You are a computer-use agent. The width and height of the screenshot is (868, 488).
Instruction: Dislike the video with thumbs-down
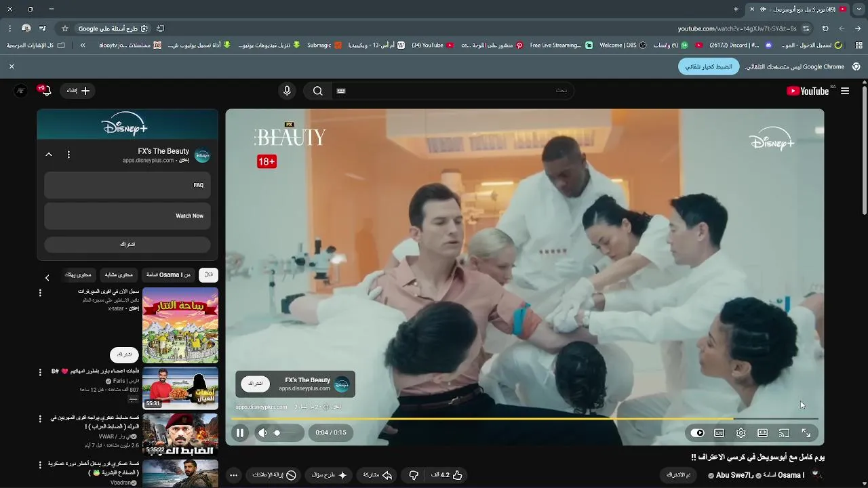coord(414,475)
